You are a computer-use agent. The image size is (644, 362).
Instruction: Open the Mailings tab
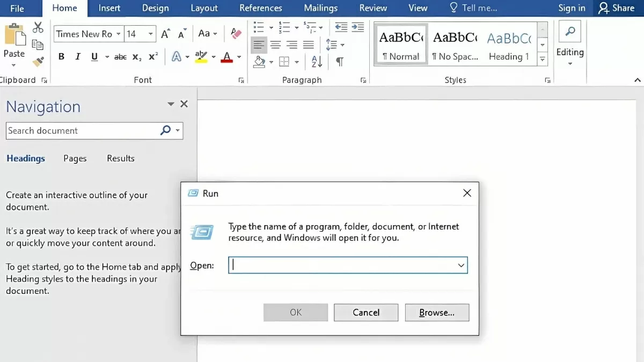[x=320, y=8]
